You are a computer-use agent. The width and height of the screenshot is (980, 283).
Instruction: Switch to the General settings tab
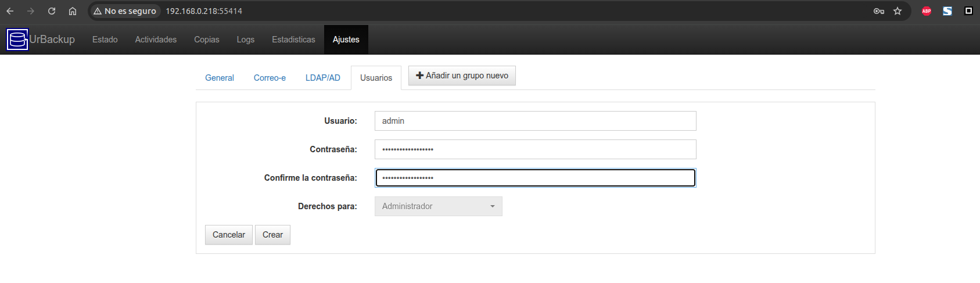tap(220, 78)
